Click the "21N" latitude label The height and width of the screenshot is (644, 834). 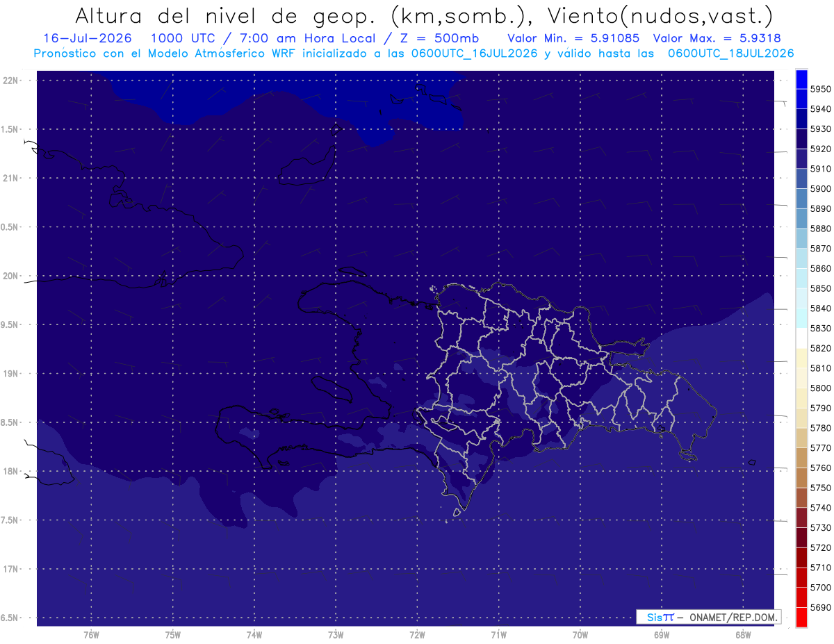12,178
